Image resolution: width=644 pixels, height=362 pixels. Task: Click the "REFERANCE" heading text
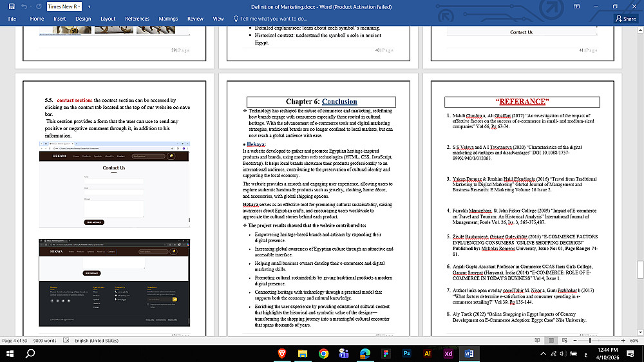pos(522,102)
